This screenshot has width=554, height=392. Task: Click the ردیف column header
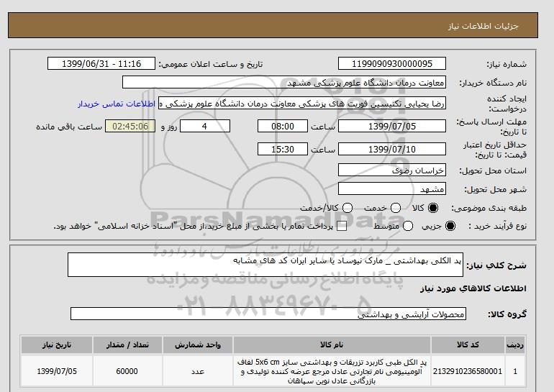pyautogui.click(x=515, y=345)
